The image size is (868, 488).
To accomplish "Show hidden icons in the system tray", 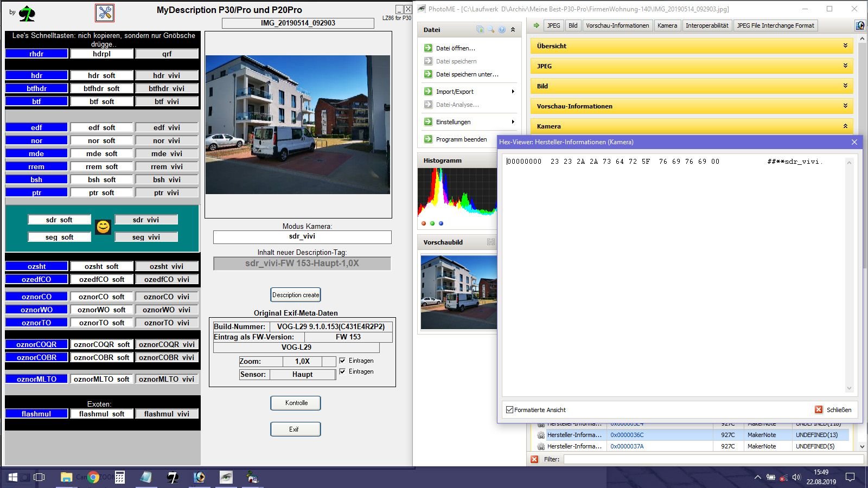I will click(757, 477).
